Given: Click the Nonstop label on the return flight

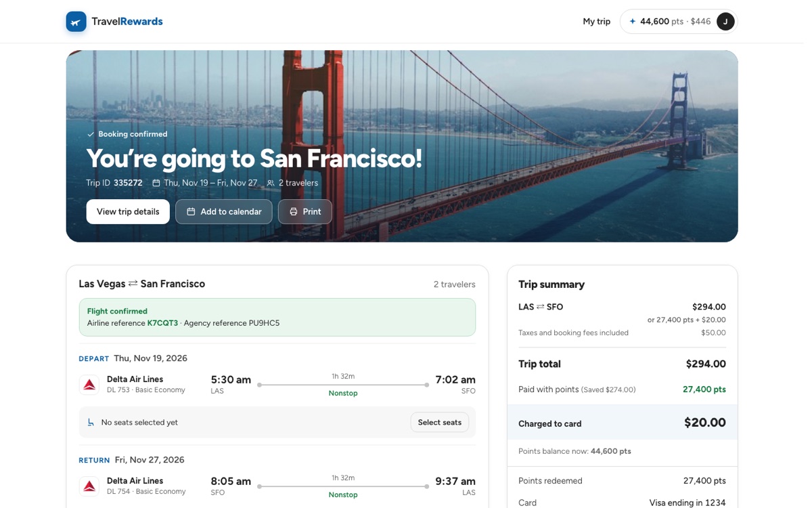Looking at the screenshot, I should coord(343,495).
